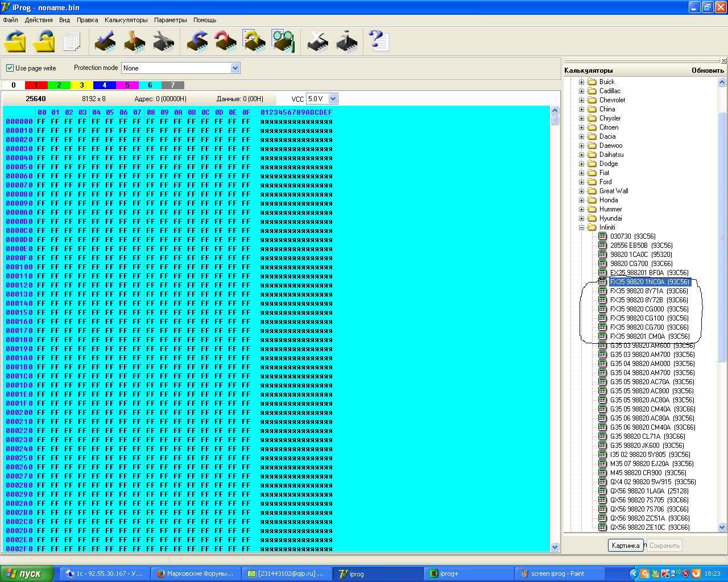
Task: Select the red color tab numbered 1
Action: [36, 85]
